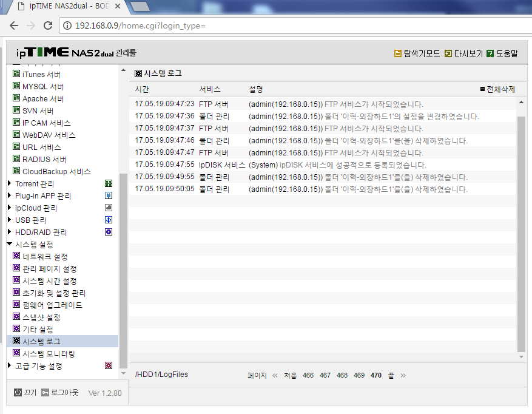Screen dimensions: 532x414
Task: Open 초기화 및 설정 관리 item
Action: (x=54, y=293)
